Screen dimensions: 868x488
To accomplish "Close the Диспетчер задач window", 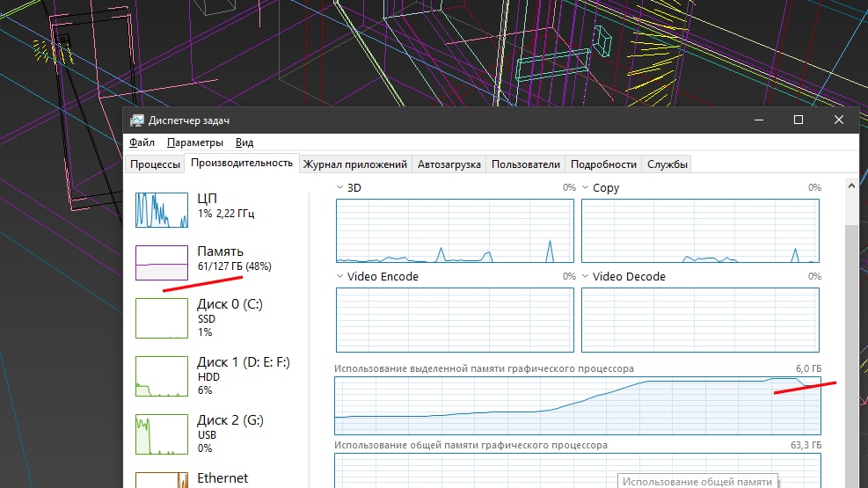I will pos(839,120).
